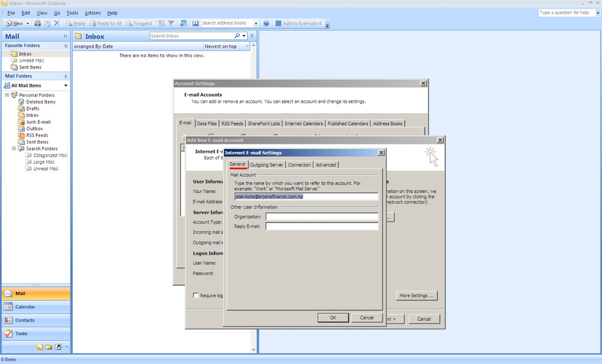Open the Tasks pane

(36, 333)
